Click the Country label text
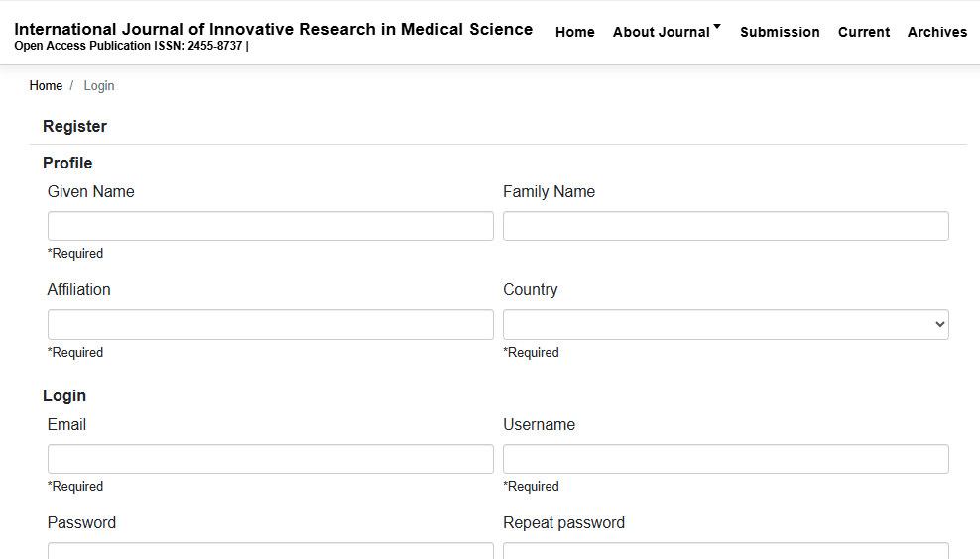 point(530,290)
